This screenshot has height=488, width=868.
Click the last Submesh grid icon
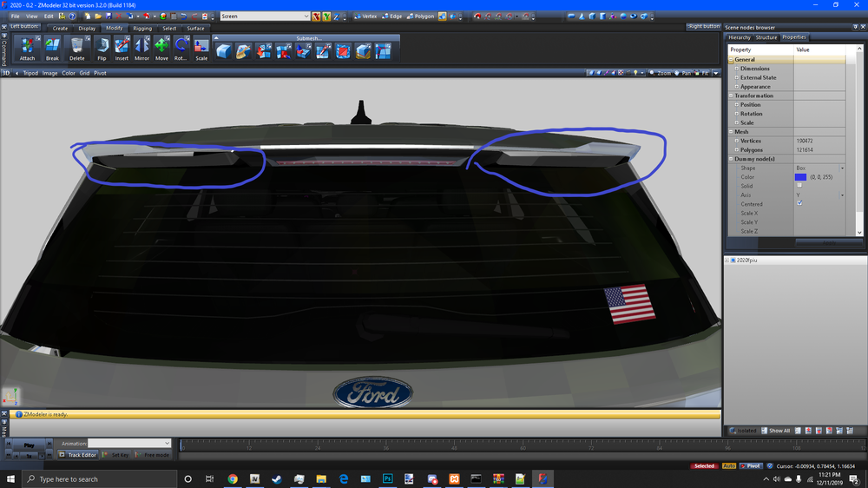point(383,51)
